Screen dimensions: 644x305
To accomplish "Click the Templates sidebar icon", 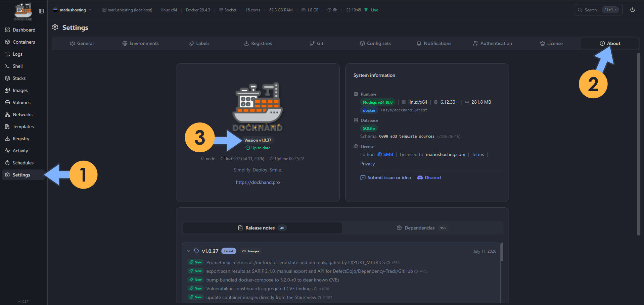I will point(7,126).
